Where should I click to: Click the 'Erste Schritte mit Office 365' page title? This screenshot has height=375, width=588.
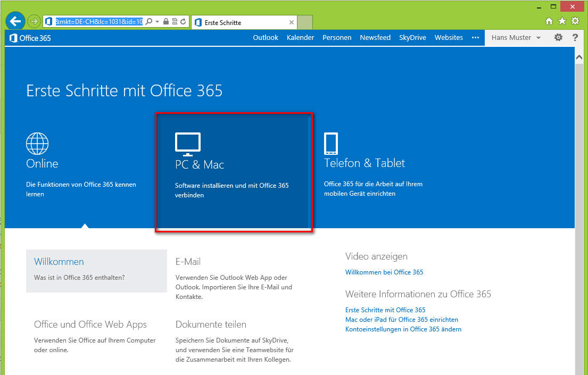pyautogui.click(x=124, y=91)
